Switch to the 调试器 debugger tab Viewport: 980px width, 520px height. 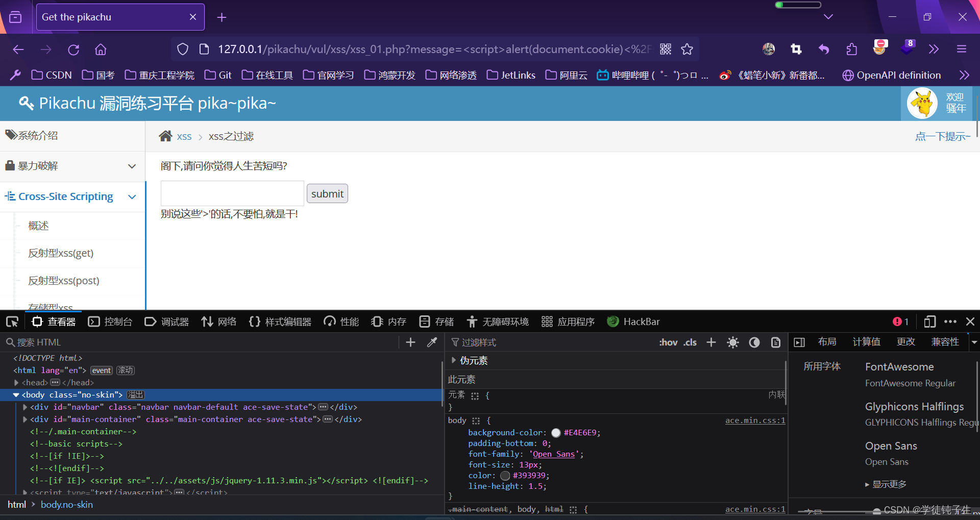click(x=167, y=321)
